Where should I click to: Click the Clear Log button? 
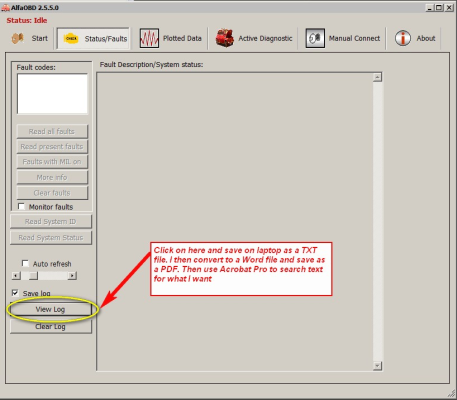pyautogui.click(x=51, y=327)
